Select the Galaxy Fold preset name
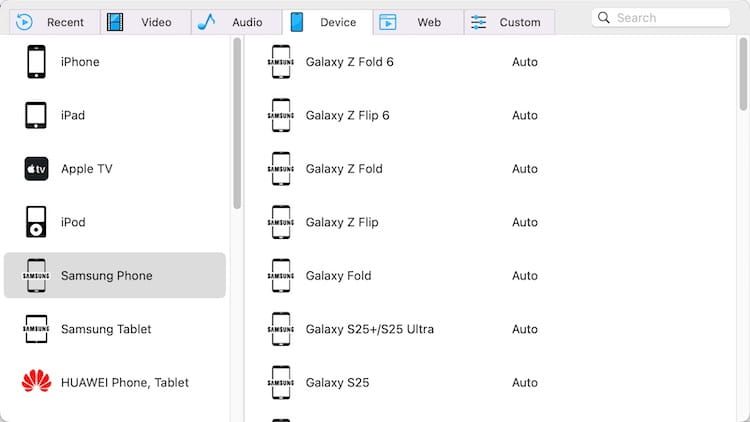This screenshot has height=422, width=750. click(x=338, y=276)
